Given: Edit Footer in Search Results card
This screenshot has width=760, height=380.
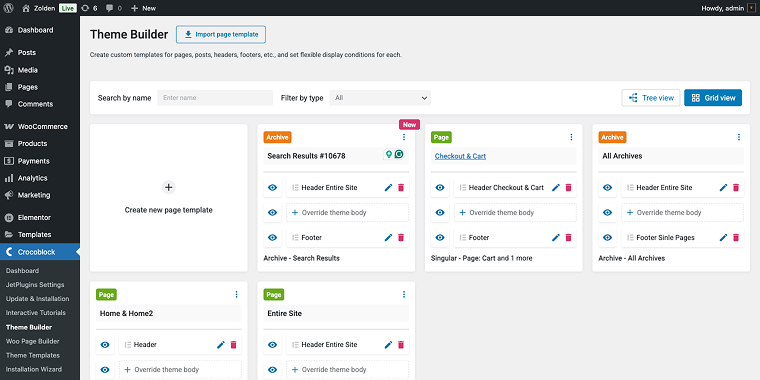Looking at the screenshot, I should (x=388, y=238).
